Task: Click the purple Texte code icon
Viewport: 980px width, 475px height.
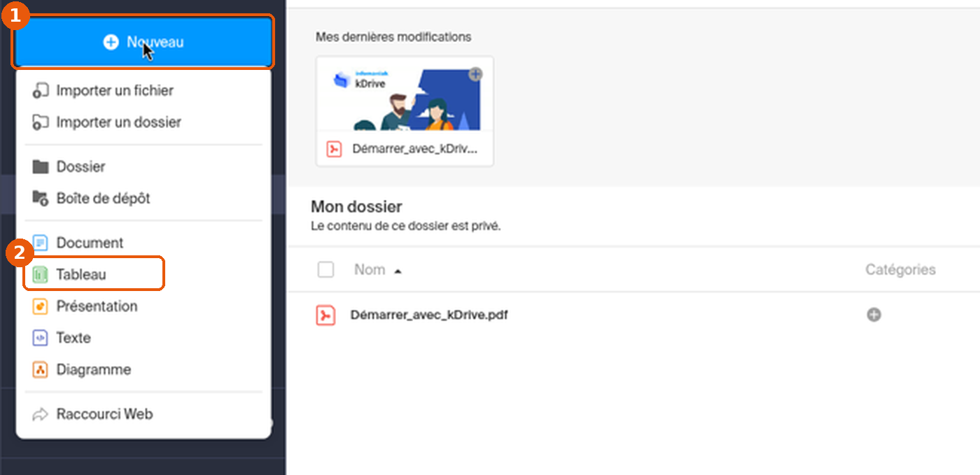Action: (41, 338)
